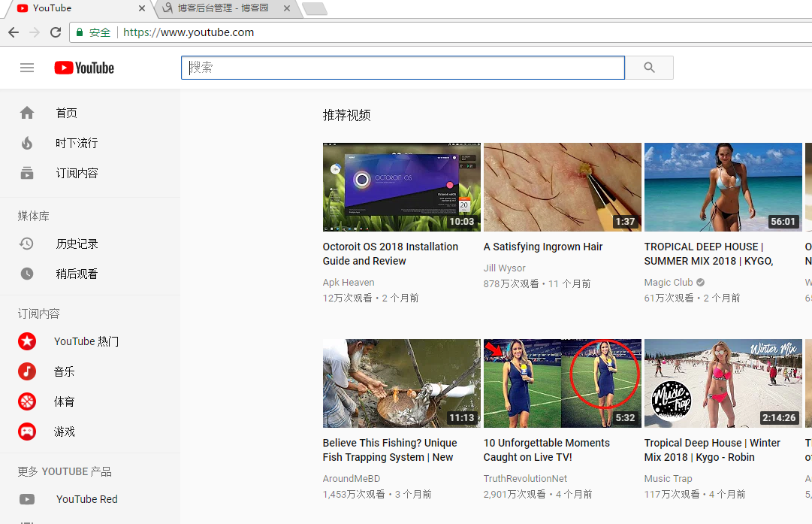
Task: Click Magic Club verified badge
Action: click(700, 283)
